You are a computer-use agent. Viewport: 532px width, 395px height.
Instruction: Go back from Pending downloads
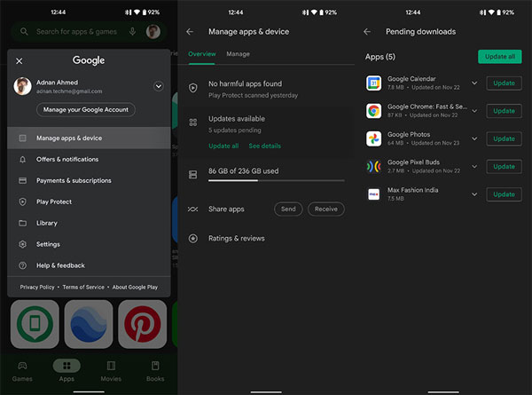[x=367, y=32]
